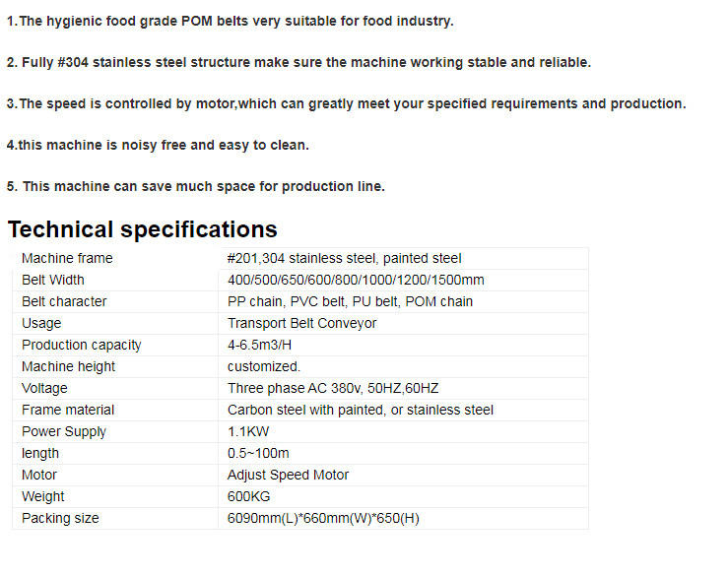Click the first feature about POM belts
The width and height of the screenshot is (728, 576).
click(x=230, y=22)
